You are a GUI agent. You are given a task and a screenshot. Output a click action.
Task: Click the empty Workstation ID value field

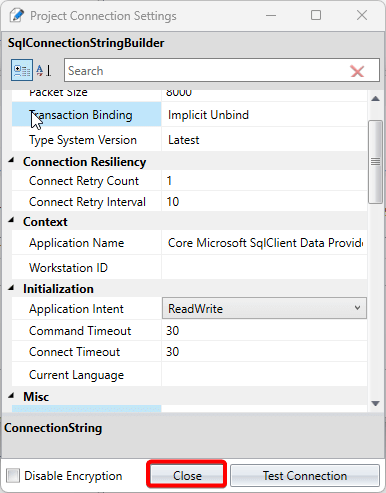click(x=264, y=267)
